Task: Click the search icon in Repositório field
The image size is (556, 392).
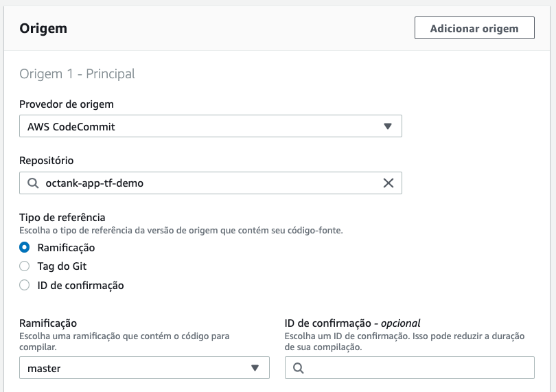Action: coord(32,183)
